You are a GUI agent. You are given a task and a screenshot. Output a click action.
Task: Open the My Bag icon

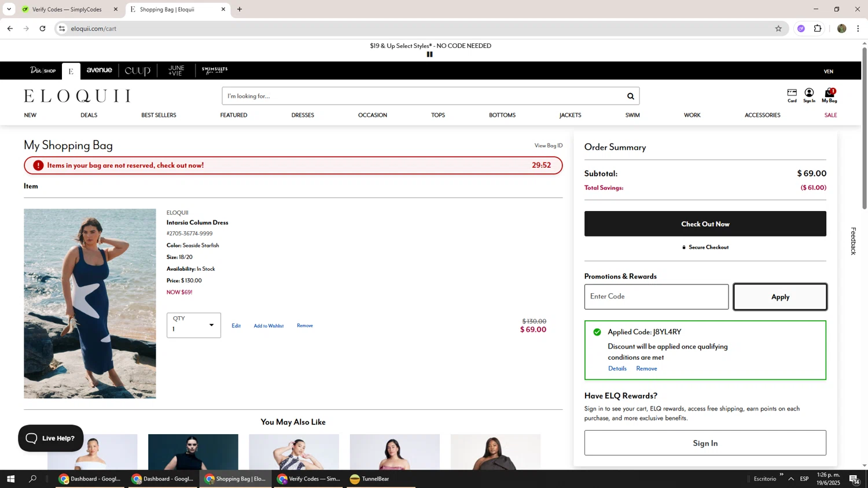coord(829,95)
